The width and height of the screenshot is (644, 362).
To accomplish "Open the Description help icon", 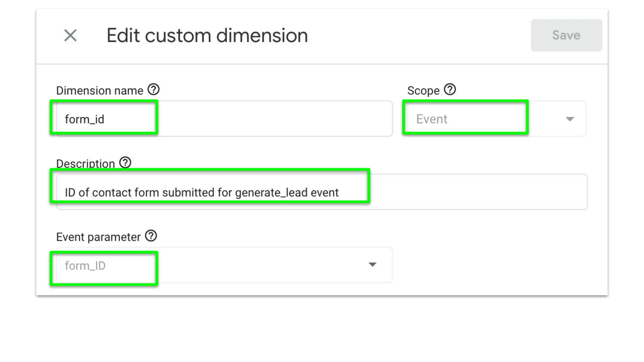I will (125, 162).
